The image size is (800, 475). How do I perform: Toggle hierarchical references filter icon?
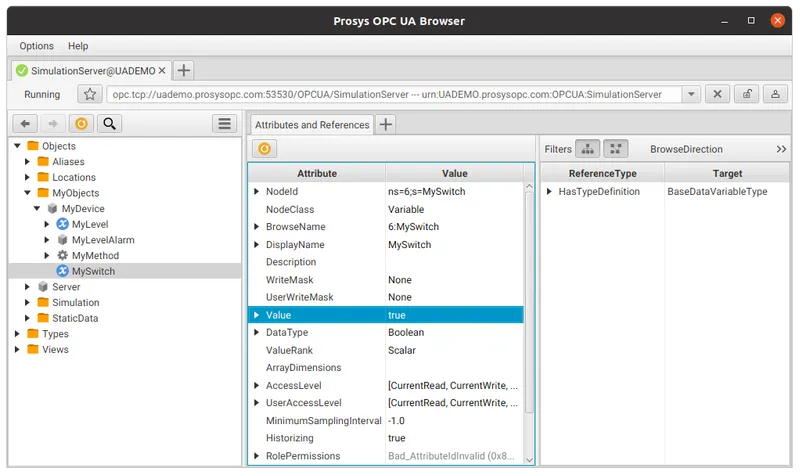[x=587, y=148]
